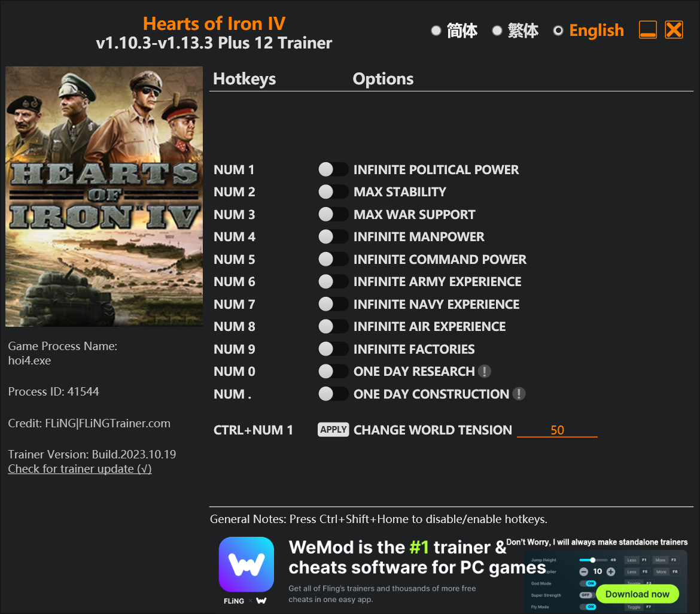Viewport: 700px width, 614px height.
Task: Click the One Day Research info icon
Action: pos(485,371)
